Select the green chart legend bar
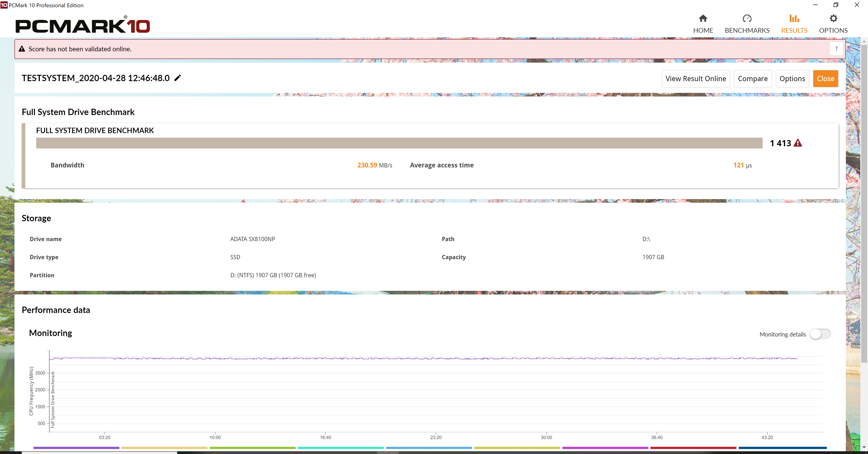This screenshot has height=454, width=868. 252,448
